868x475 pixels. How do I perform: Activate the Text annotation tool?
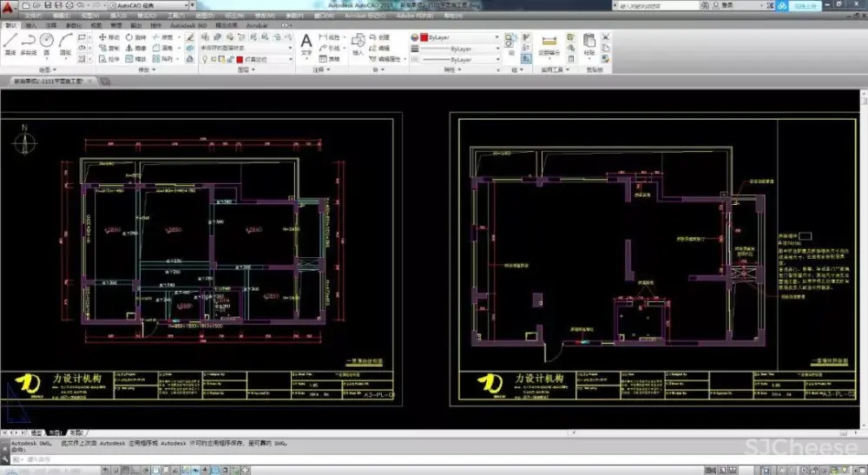coord(306,42)
